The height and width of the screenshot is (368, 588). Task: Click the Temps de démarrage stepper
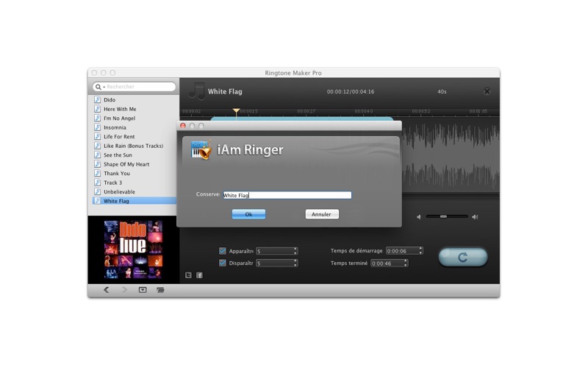420,250
